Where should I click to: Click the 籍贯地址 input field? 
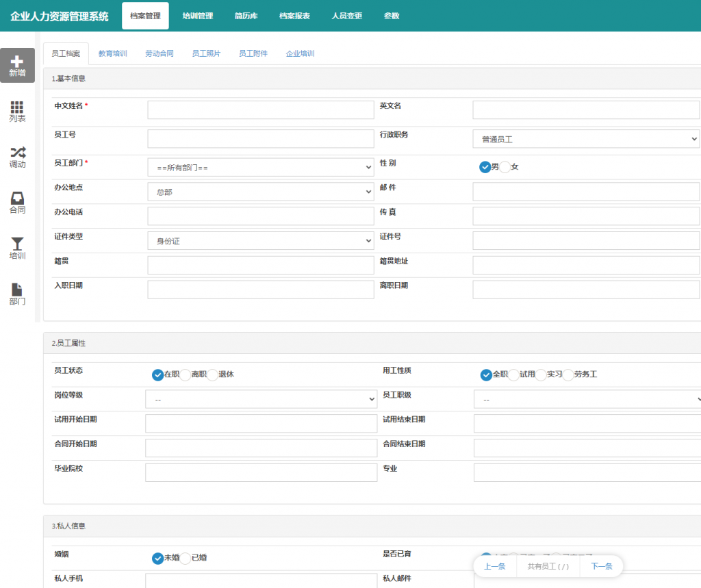point(586,265)
